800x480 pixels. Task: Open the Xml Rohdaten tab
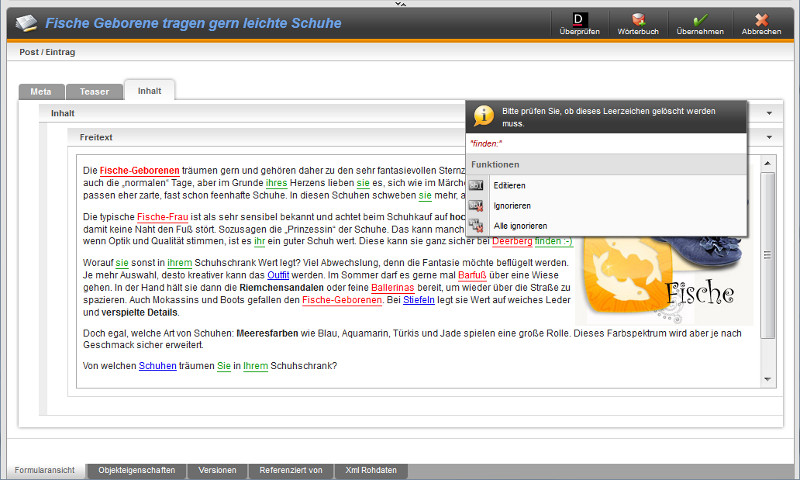coord(371,470)
